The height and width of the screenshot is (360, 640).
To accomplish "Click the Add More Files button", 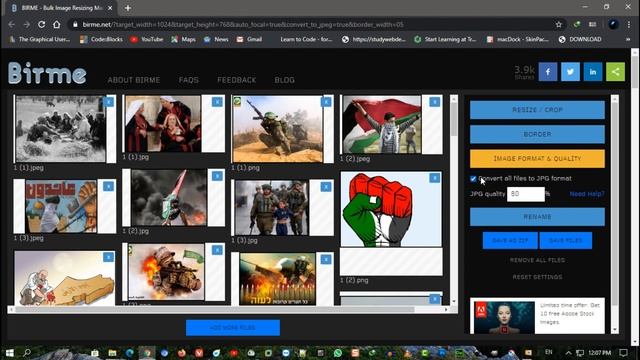I will tap(233, 328).
